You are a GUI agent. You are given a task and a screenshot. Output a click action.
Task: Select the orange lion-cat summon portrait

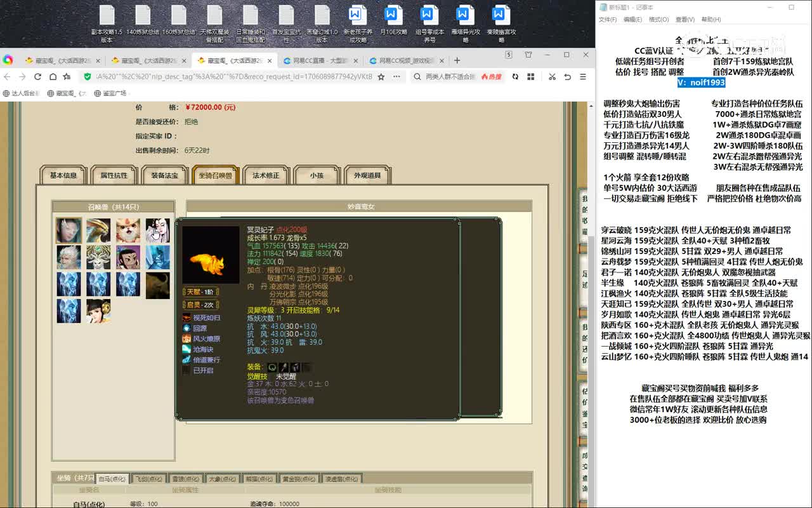128,231
